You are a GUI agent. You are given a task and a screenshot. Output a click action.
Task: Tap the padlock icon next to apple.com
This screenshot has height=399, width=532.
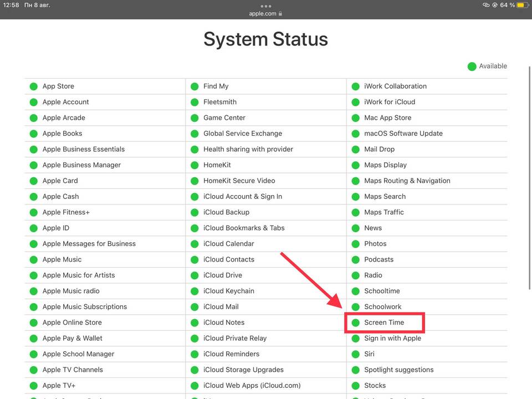[x=280, y=13]
